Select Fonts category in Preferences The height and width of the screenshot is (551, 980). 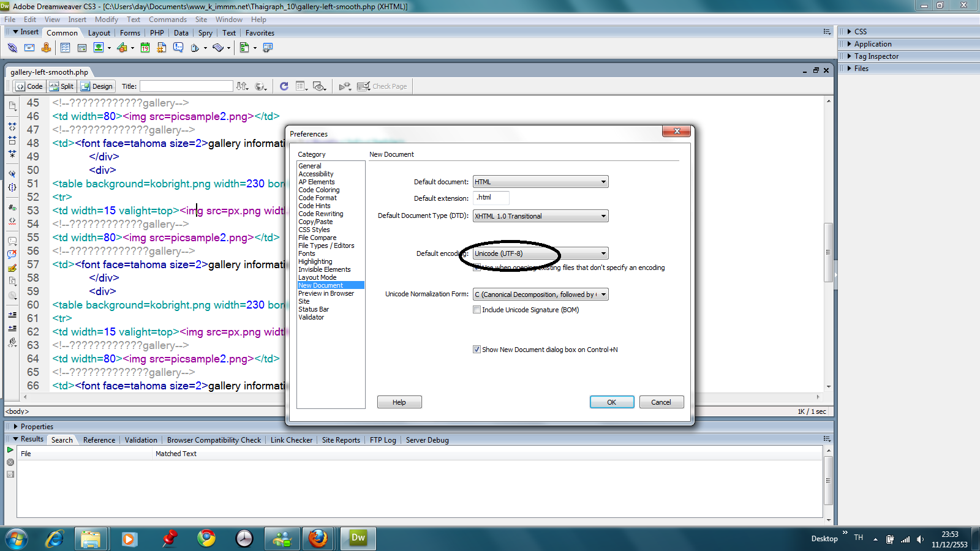[x=307, y=253]
